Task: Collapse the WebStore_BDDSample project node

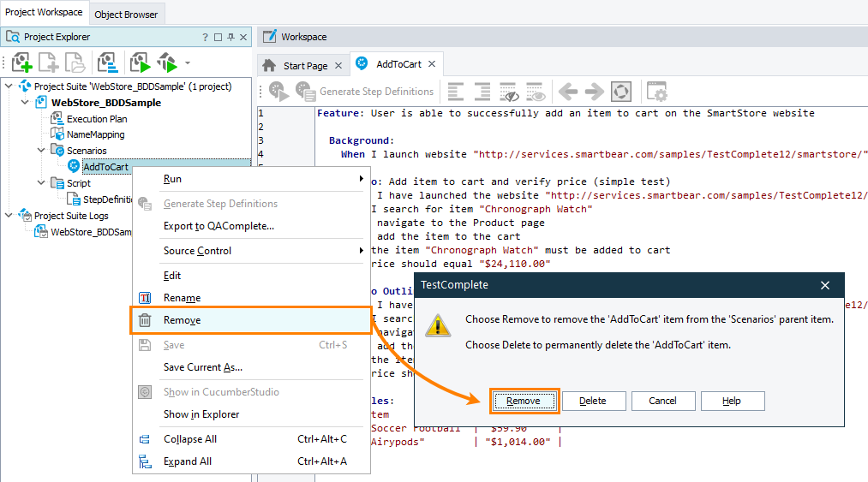Action: tap(26, 103)
